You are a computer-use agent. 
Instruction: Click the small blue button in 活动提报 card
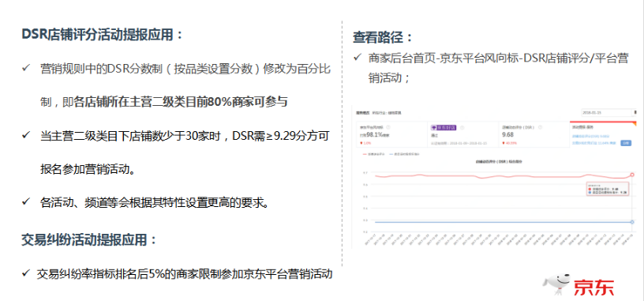626,143
